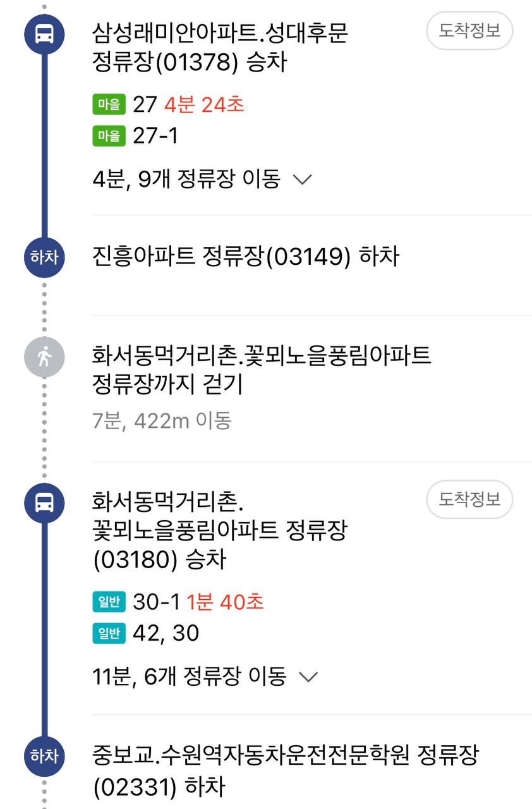
Task: Open 도착정보 for 화서동먹거리촌 stop
Action: [x=469, y=499]
